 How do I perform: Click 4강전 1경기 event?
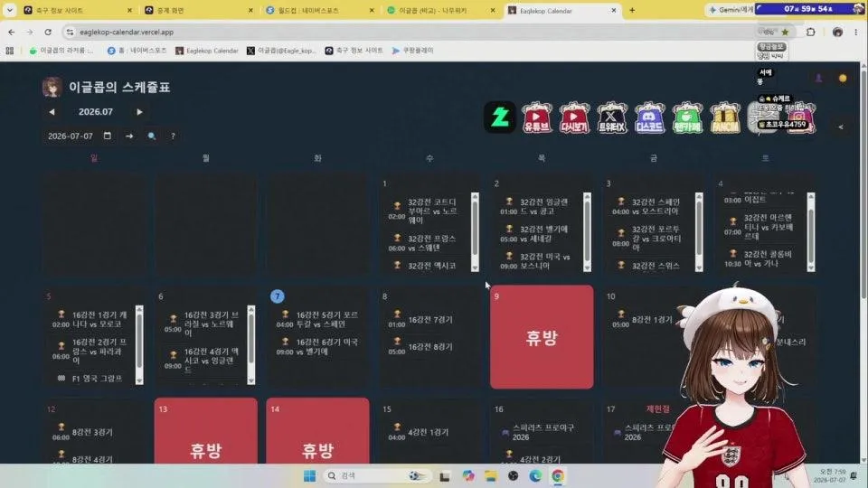pyautogui.click(x=419, y=432)
